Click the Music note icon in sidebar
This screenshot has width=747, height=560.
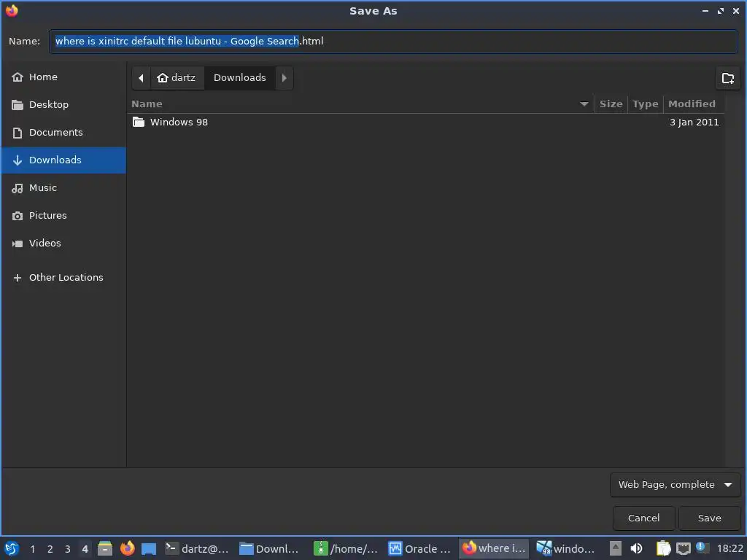[18, 188]
